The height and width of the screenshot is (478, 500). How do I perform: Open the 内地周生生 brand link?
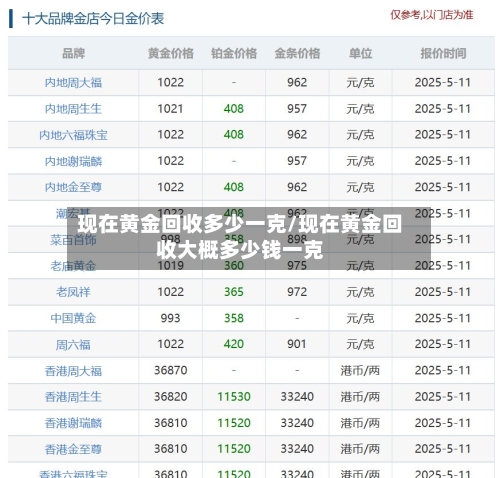pos(73,109)
